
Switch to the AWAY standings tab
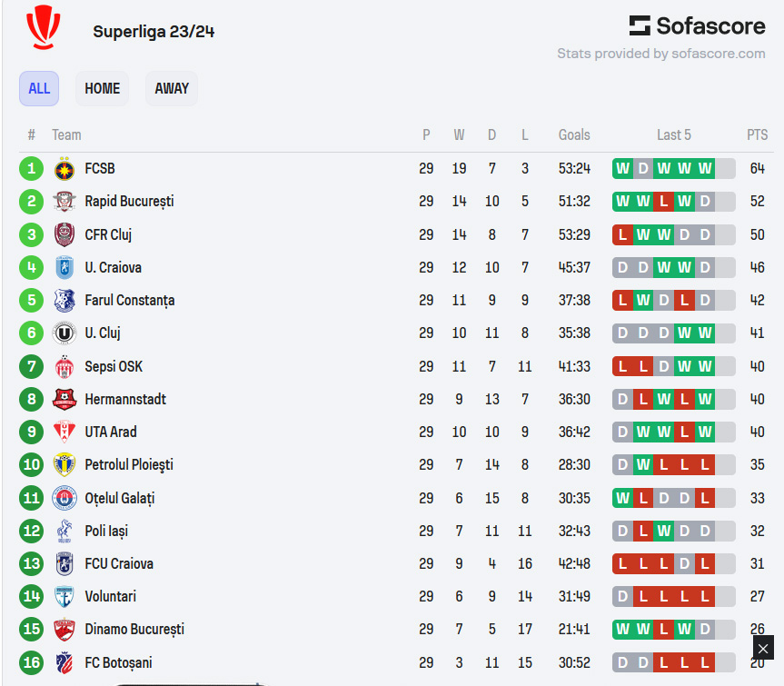pos(172,88)
